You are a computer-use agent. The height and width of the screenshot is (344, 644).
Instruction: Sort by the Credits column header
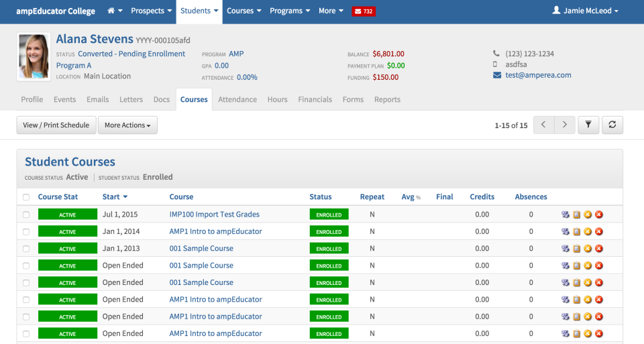(x=482, y=196)
